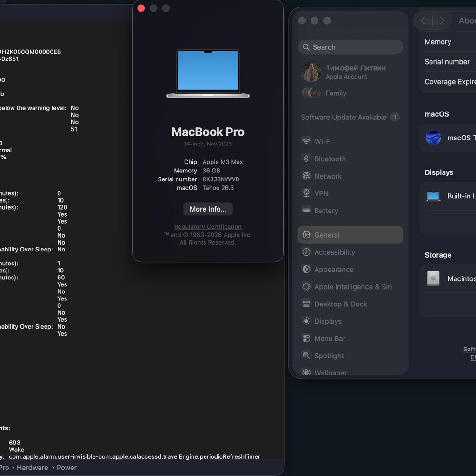Viewport: 476px width, 476px height.
Task: Open the Regulatory Certification link
Action: tap(208, 227)
